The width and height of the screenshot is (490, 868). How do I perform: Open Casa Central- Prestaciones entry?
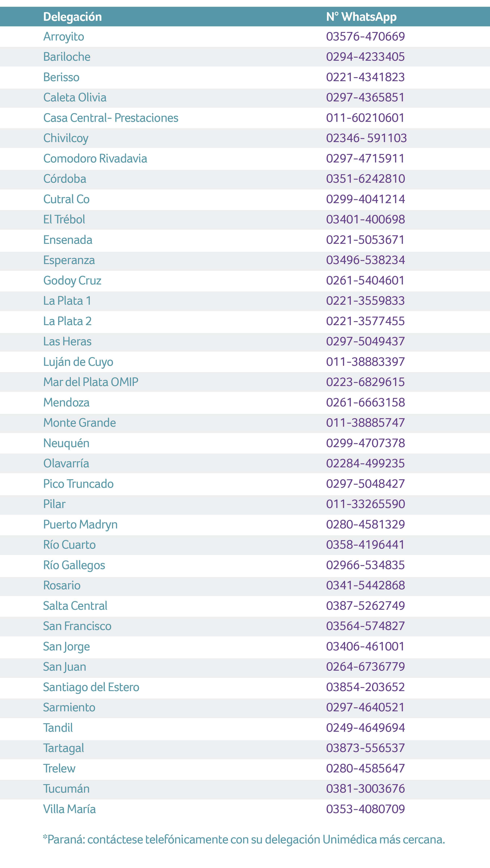[x=111, y=118]
